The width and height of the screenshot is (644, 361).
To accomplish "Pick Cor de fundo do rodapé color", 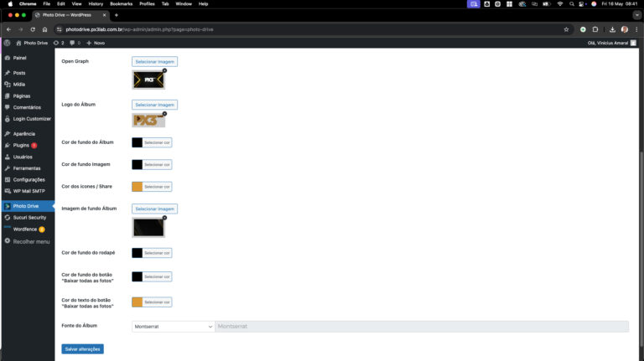I will [152, 253].
